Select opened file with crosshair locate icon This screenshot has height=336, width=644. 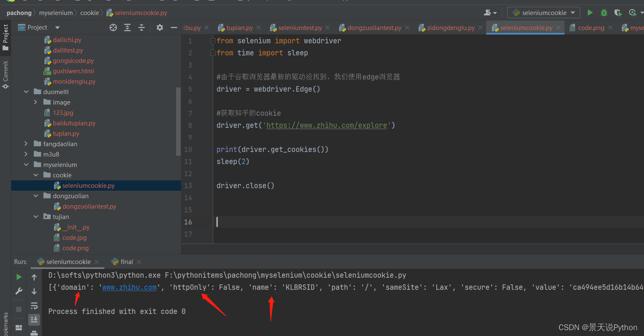pos(113,27)
